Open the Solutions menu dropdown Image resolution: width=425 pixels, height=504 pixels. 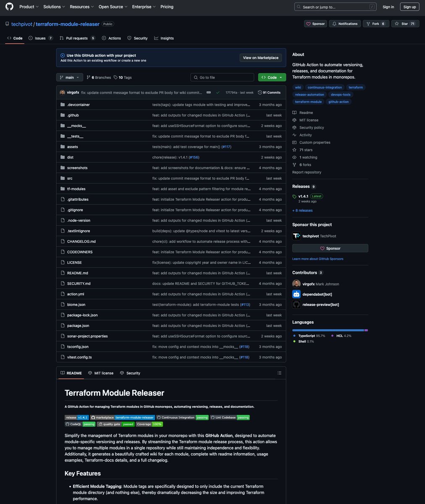(54, 7)
